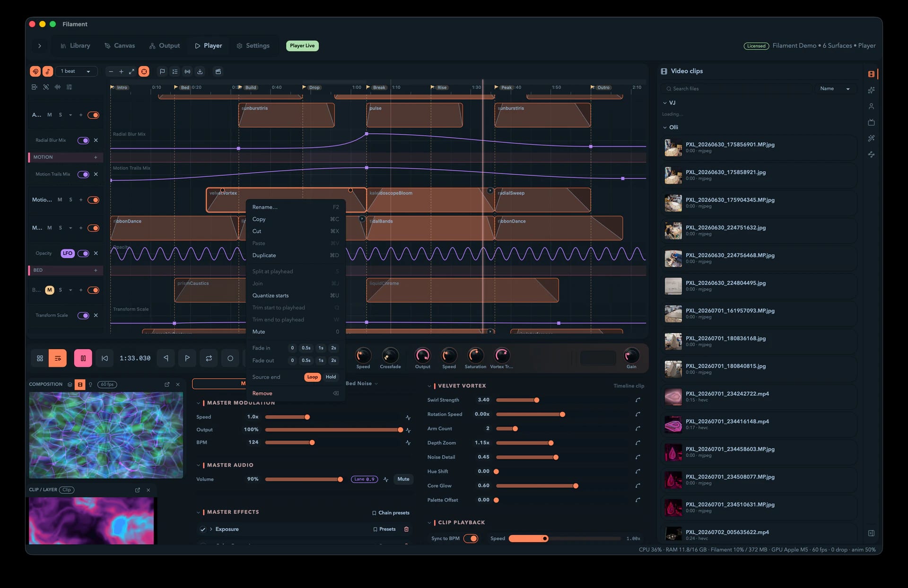
Task: Collapse the Master Audio section
Action: pyautogui.click(x=198, y=466)
